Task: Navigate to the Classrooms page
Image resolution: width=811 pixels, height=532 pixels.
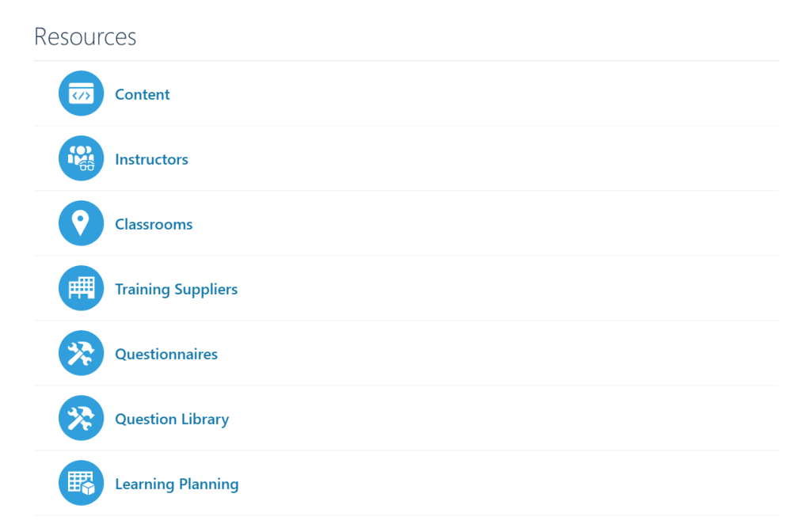Action: (154, 224)
